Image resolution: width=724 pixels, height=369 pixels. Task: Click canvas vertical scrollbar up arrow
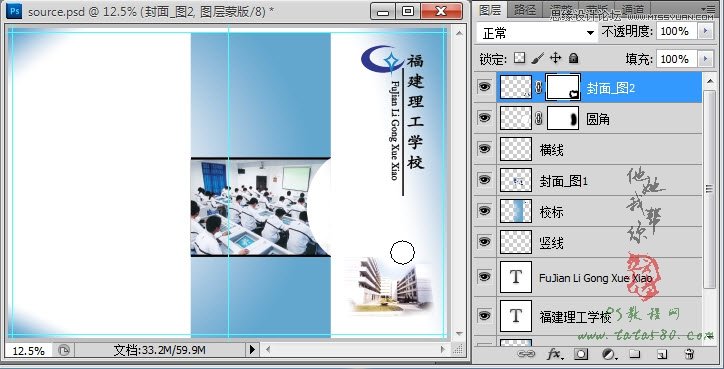(x=459, y=33)
